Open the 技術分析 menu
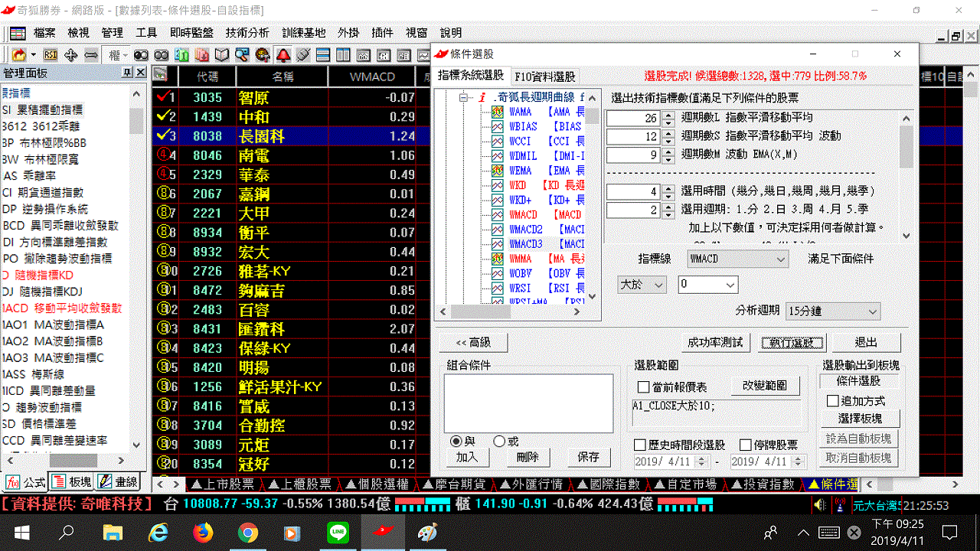Screen dimensions: 980x551 coord(247,33)
